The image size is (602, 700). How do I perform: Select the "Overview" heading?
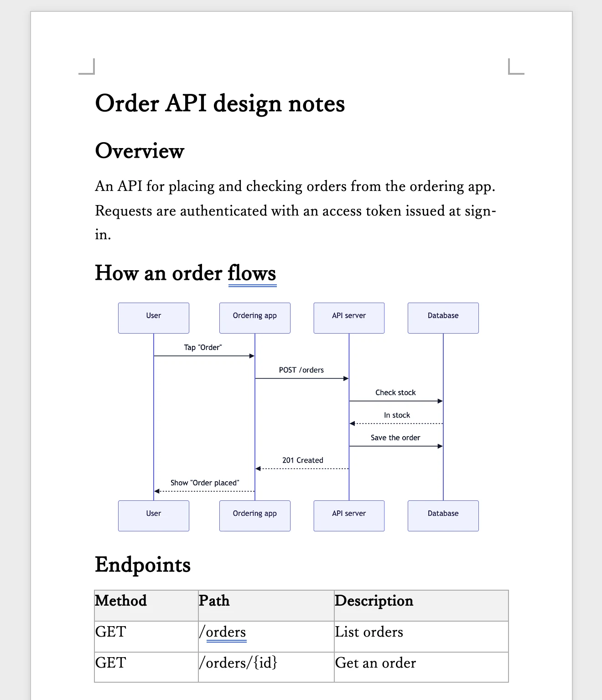(140, 151)
